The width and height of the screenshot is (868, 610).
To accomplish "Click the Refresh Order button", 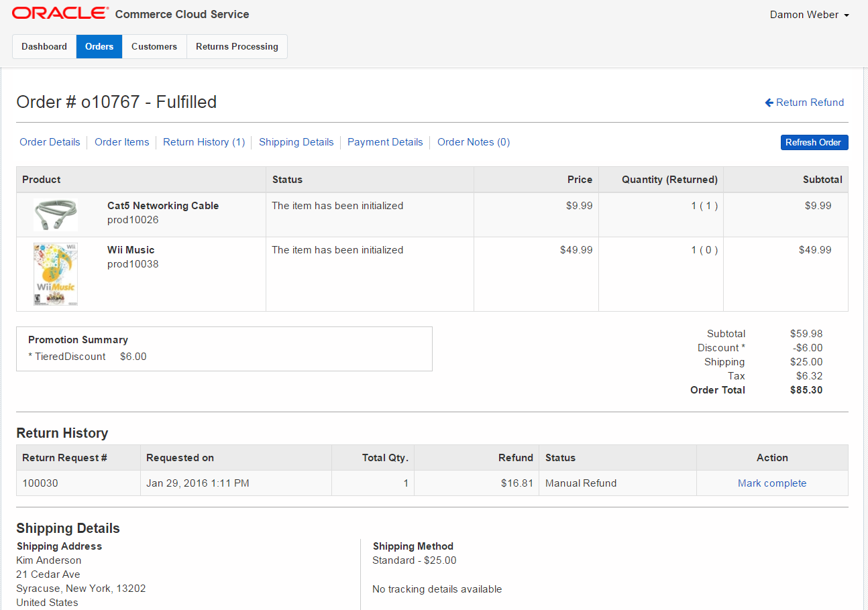I will coord(814,142).
